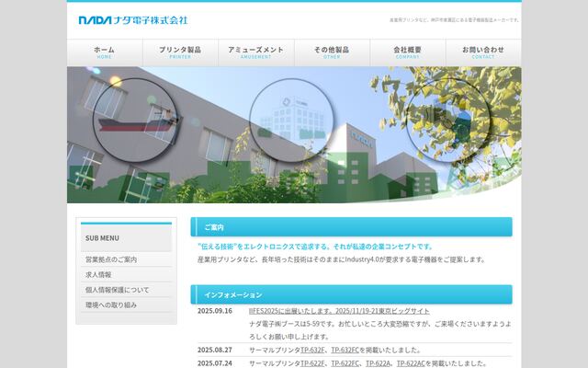Open the TP-632FC product link
The height and width of the screenshot is (368, 588).
click(x=345, y=350)
